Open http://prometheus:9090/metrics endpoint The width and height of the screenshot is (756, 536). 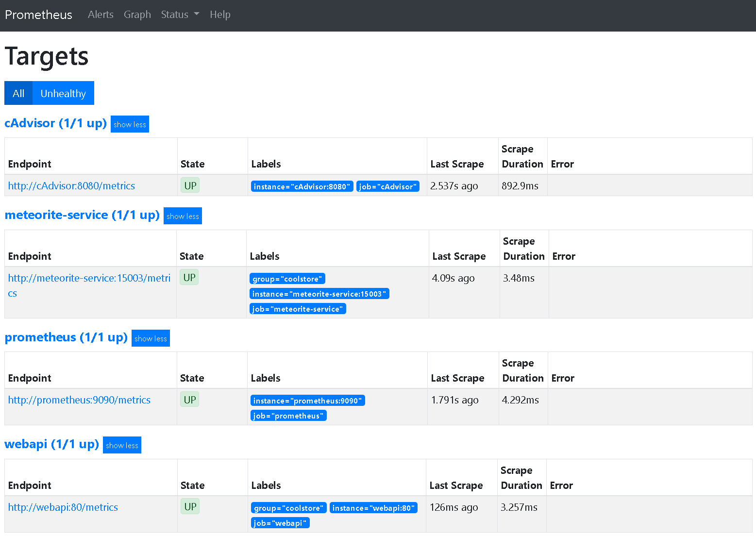pos(79,400)
